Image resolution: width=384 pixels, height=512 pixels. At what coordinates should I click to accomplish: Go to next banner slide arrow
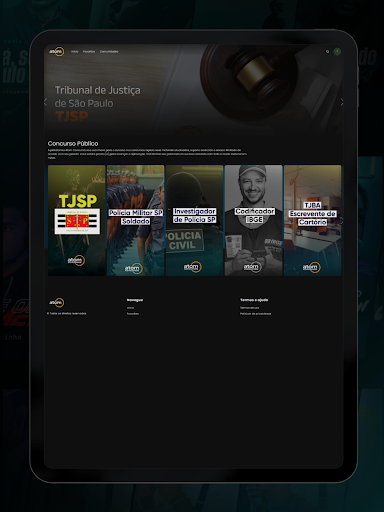(342, 103)
